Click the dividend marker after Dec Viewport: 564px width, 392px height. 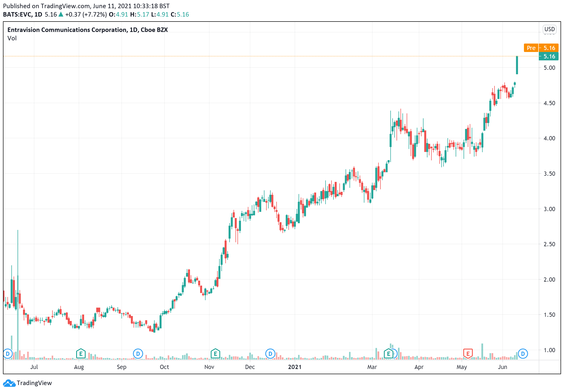[x=270, y=354]
